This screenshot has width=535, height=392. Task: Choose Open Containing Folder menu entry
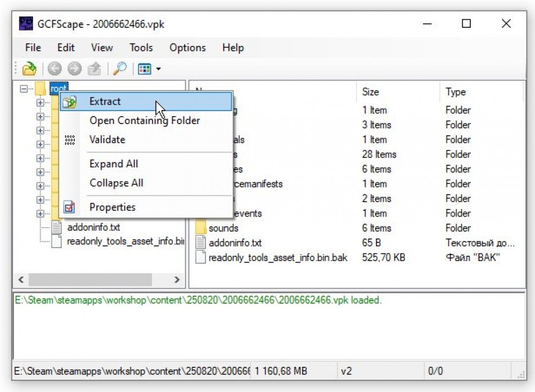(x=146, y=120)
